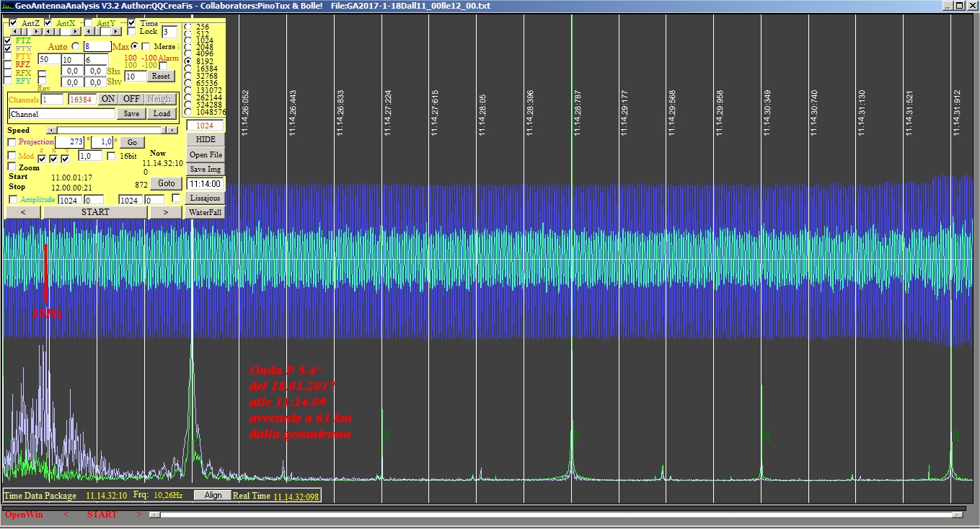Select the 1048576 sample size radio

188,112
